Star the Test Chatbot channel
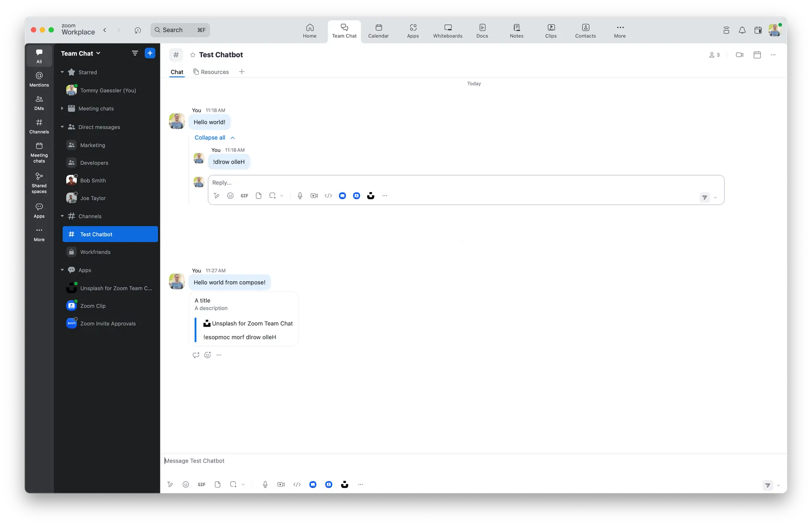Viewport: 812px width, 526px height. 192,55
